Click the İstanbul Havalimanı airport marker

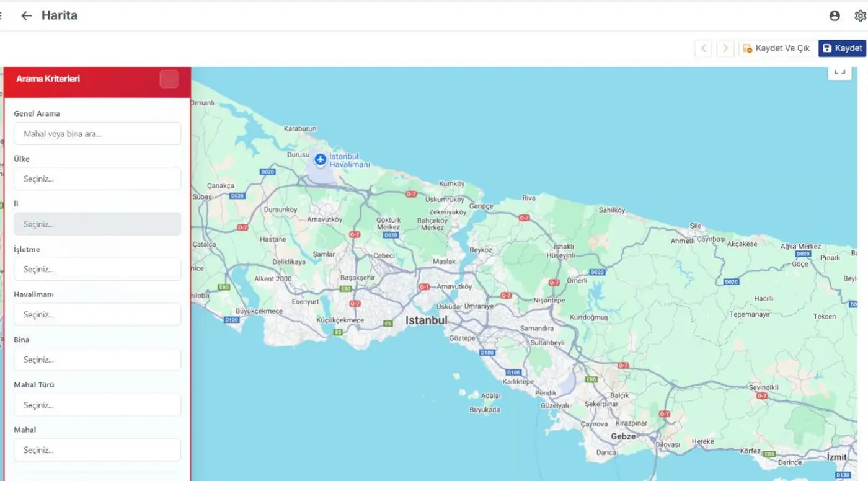[x=321, y=160]
